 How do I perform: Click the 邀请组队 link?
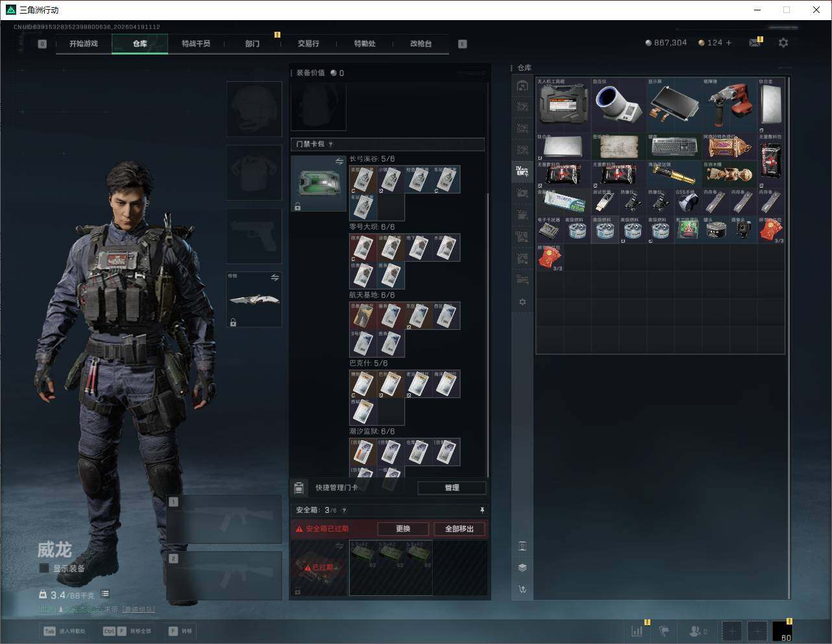(x=139, y=610)
